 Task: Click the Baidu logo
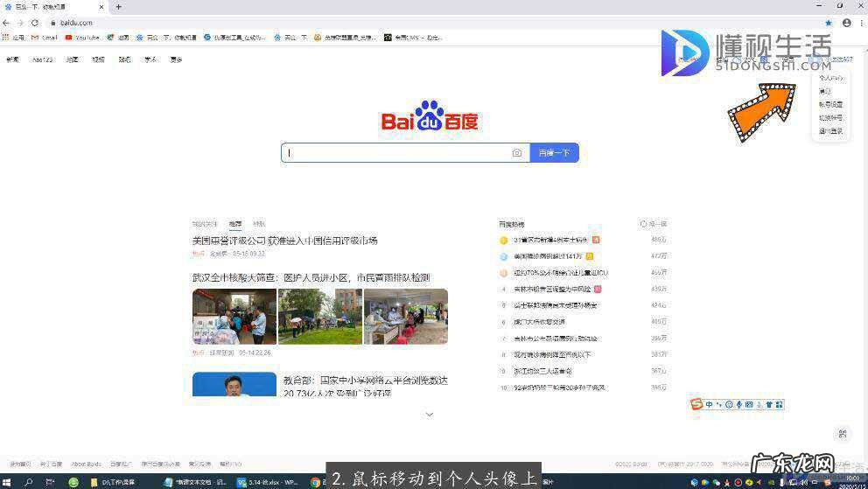pyautogui.click(x=430, y=115)
